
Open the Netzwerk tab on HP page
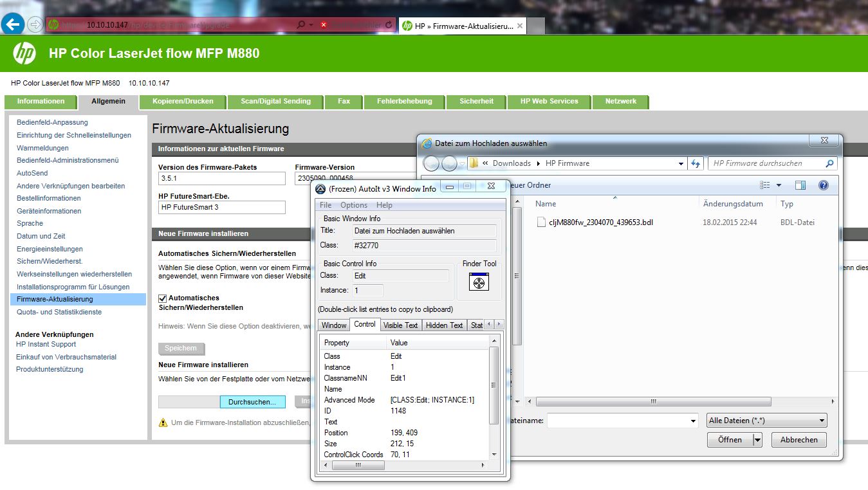620,102
